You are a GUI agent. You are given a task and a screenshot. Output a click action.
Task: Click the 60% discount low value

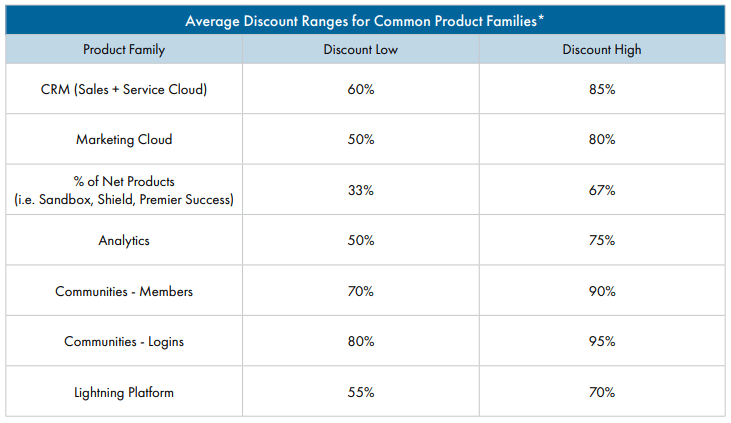(361, 89)
